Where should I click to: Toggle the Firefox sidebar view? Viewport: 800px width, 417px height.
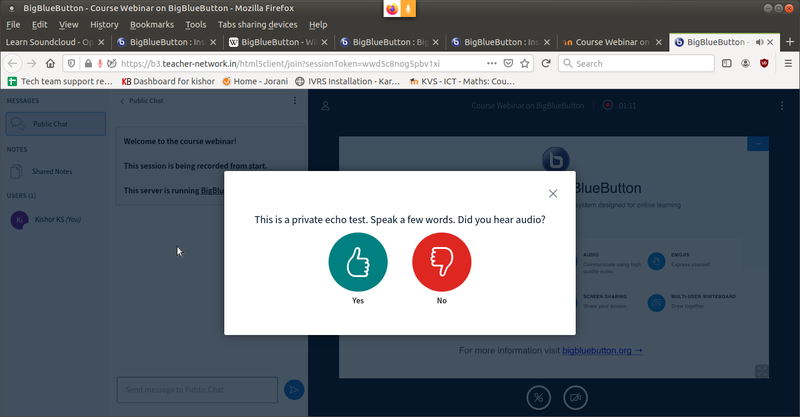click(x=727, y=63)
